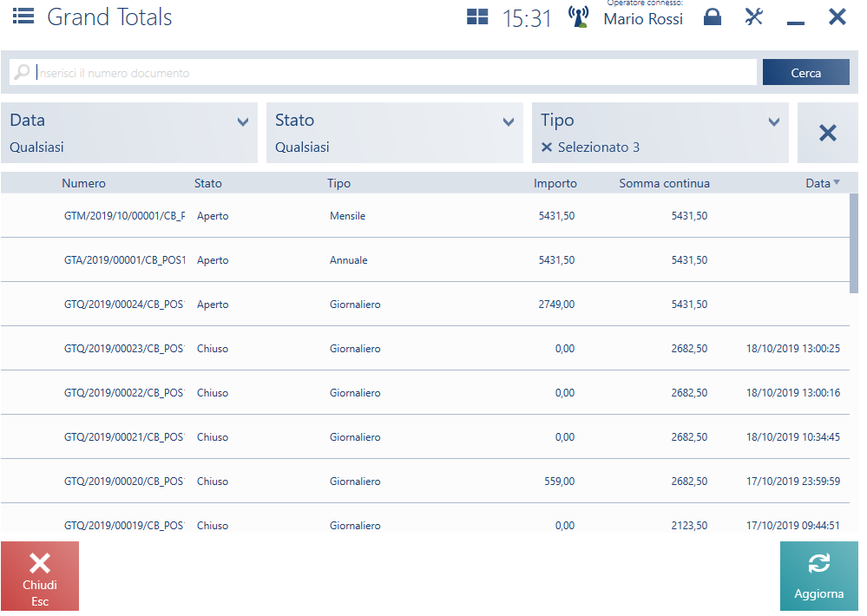
Task: Expand the Stato filter dropdown
Action: point(509,122)
